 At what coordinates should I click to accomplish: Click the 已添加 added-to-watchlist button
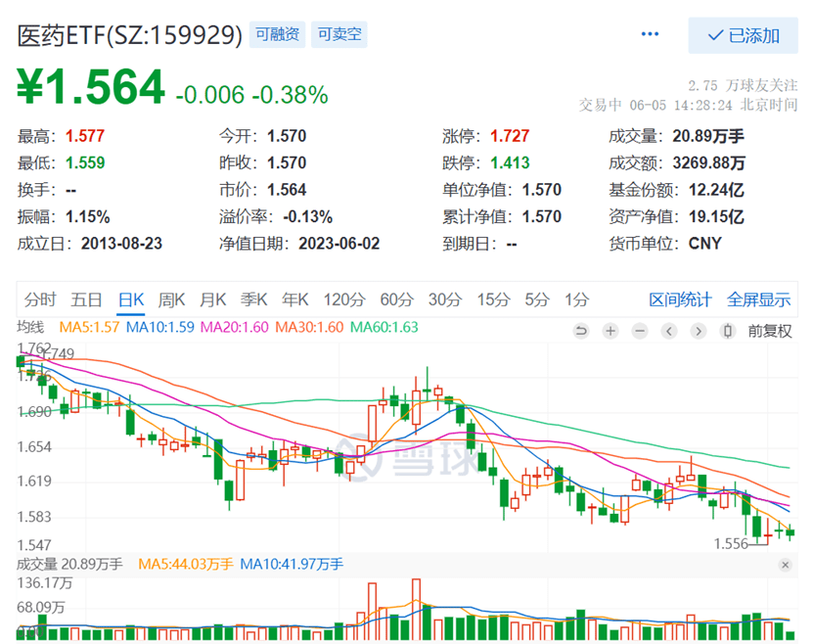coord(743,35)
